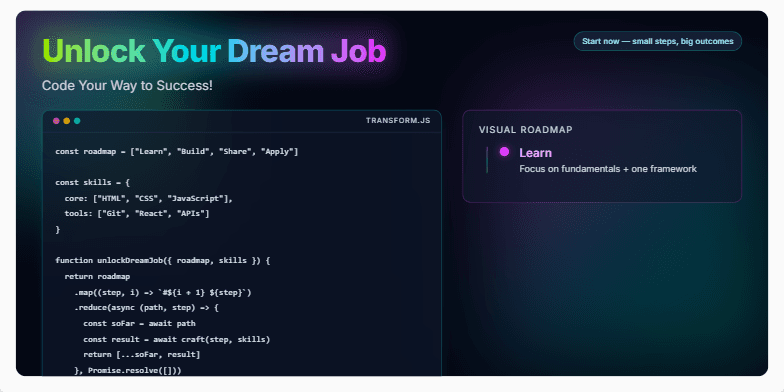Click the '.map((step, i)' code line
This screenshot has width=784, height=392.
pyautogui.click(x=162, y=292)
